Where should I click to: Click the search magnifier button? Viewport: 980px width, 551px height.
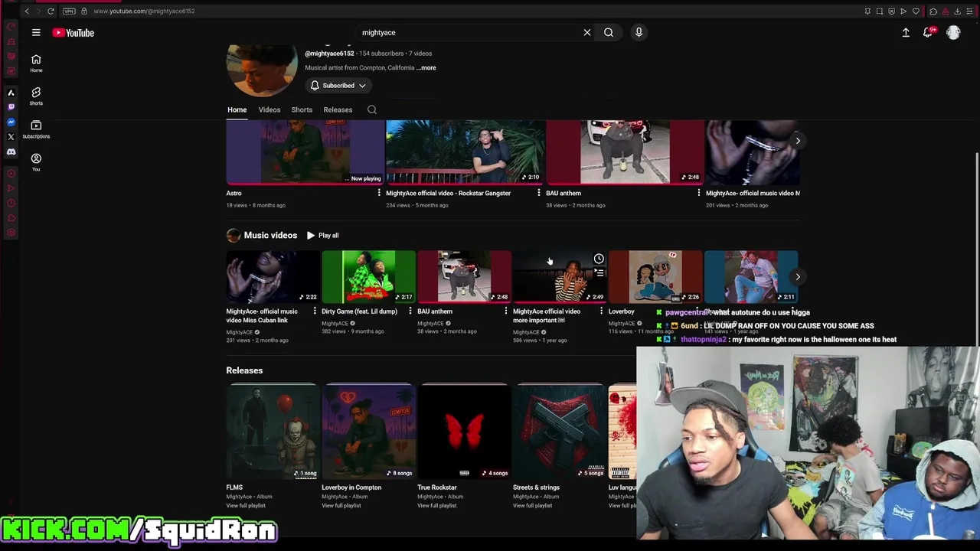609,33
